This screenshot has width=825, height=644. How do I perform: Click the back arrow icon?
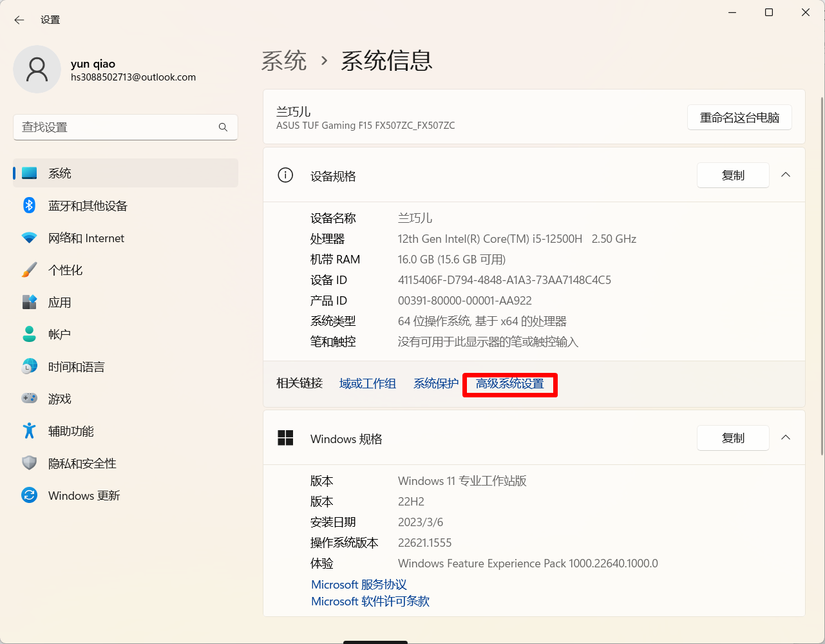click(19, 20)
